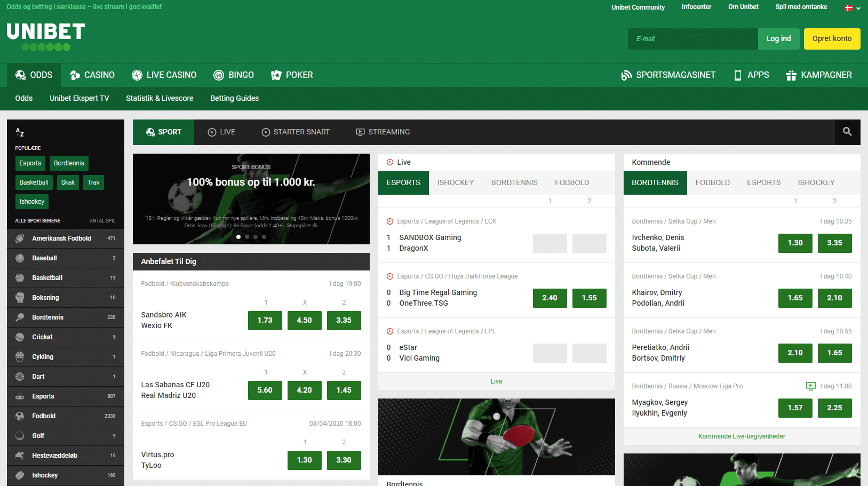The height and width of the screenshot is (486, 868).
Task: Click streaming icon on Myagkov match
Action: tap(810, 386)
